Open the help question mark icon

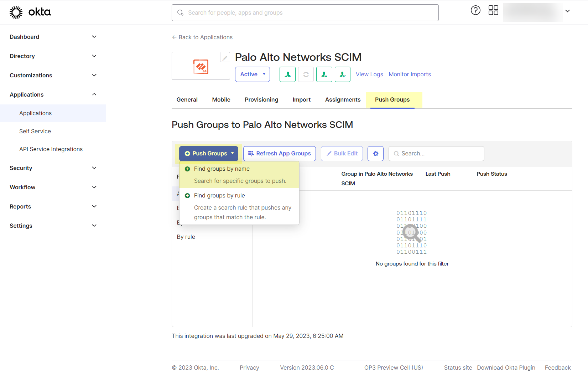(x=475, y=10)
